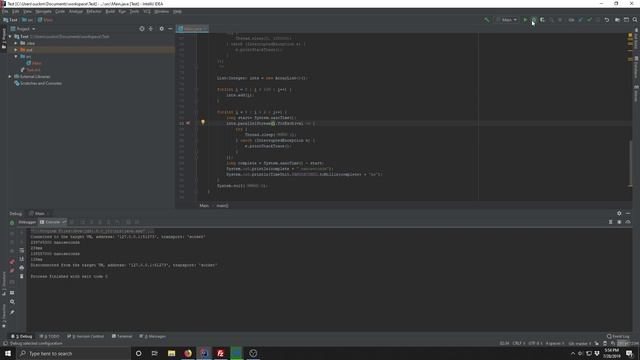Screen dimensions: 640x360
Task: Click the yellow intention lightbulb icon
Action: click(203, 122)
